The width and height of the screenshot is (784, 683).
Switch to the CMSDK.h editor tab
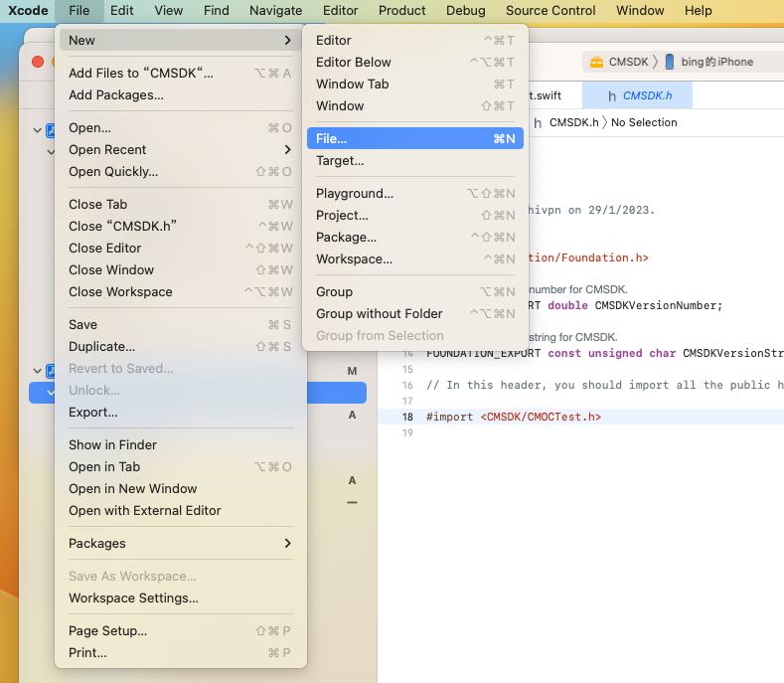(638, 95)
